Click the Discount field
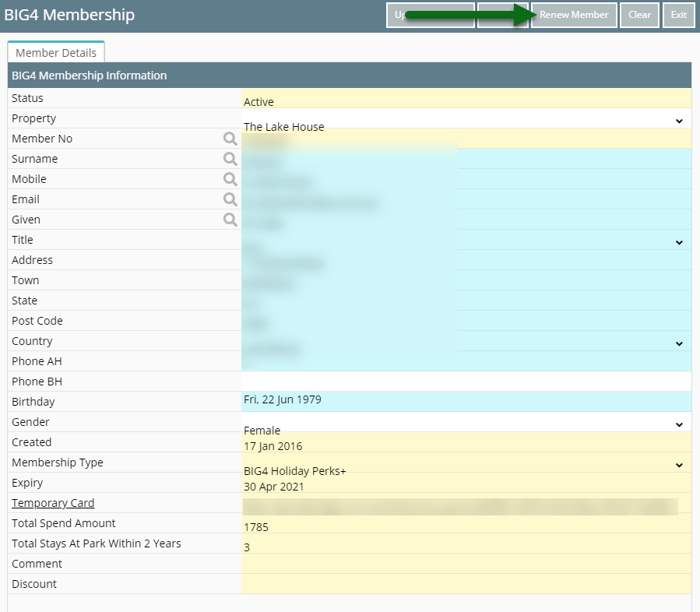 (x=466, y=584)
